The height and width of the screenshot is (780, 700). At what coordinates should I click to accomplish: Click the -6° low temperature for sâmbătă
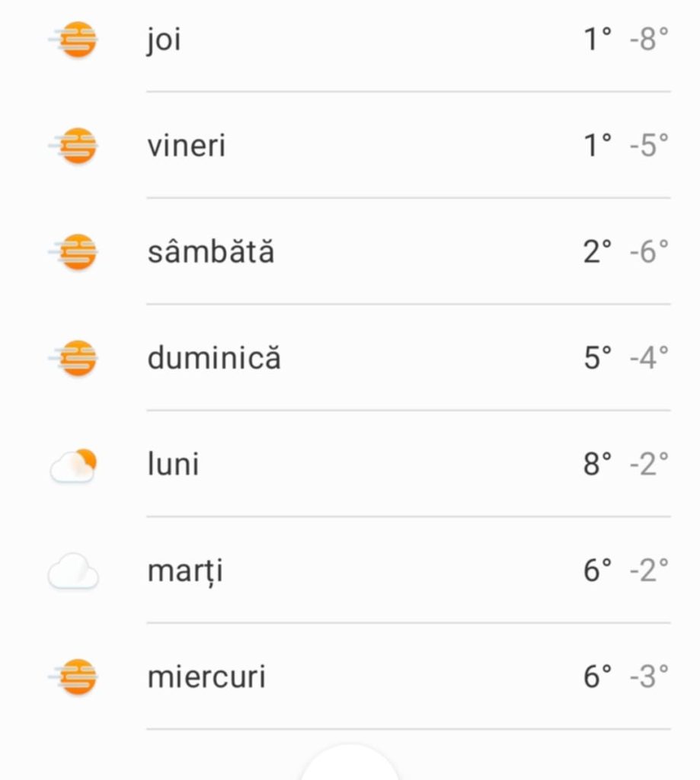[649, 252]
